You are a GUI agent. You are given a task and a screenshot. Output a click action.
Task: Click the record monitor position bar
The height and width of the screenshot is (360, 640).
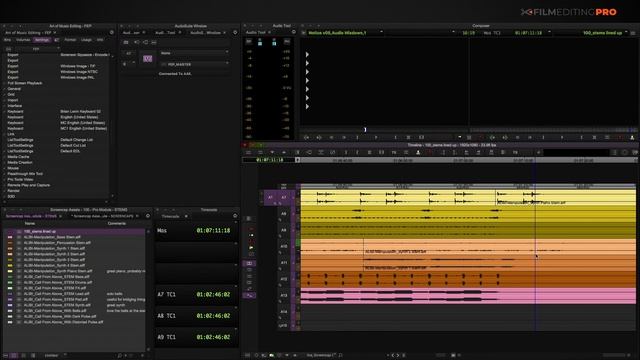tap(553, 130)
